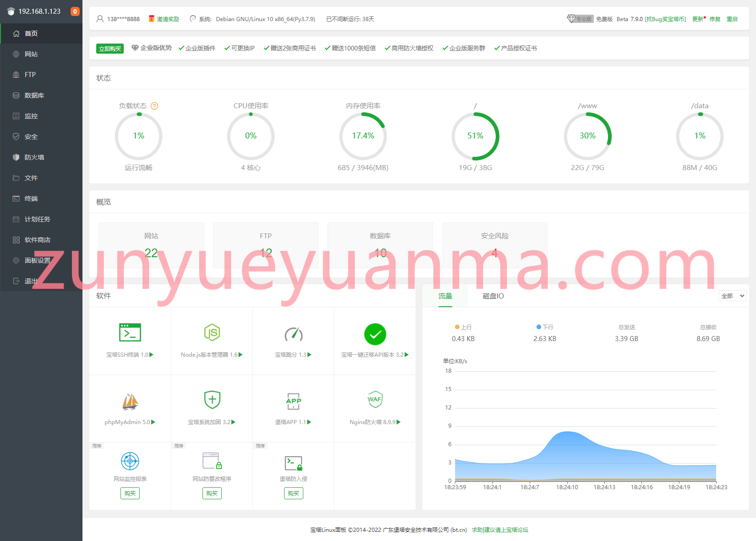Image resolution: width=756 pixels, height=541 pixels.
Task: Click 企业版优势 diamond icon
Action: (x=135, y=48)
